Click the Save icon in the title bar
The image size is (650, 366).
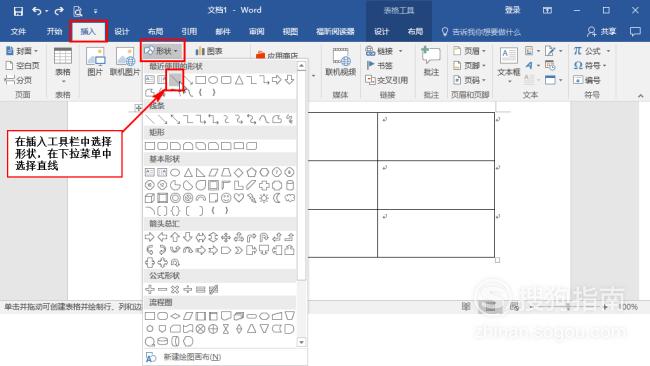[x=18, y=11]
